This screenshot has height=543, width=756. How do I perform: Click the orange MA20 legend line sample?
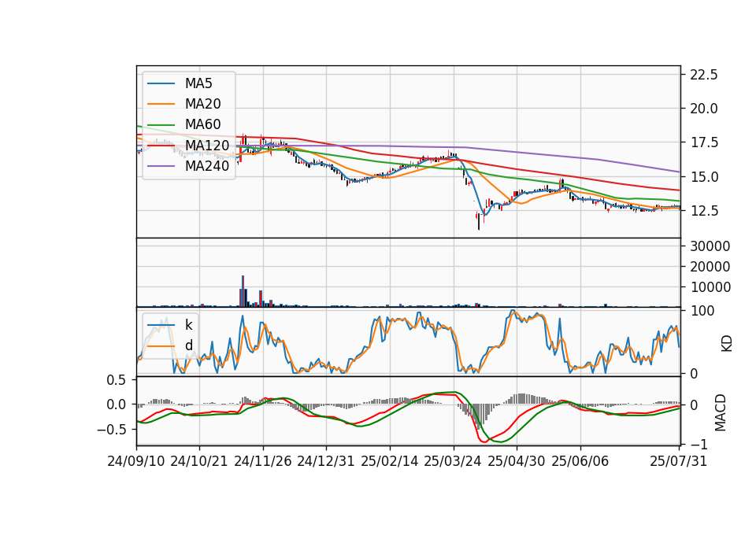point(161,104)
